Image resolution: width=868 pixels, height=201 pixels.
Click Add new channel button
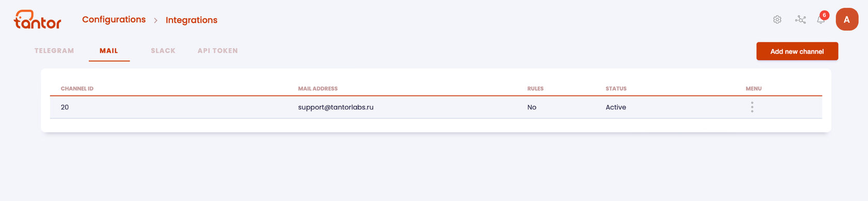coord(797,51)
